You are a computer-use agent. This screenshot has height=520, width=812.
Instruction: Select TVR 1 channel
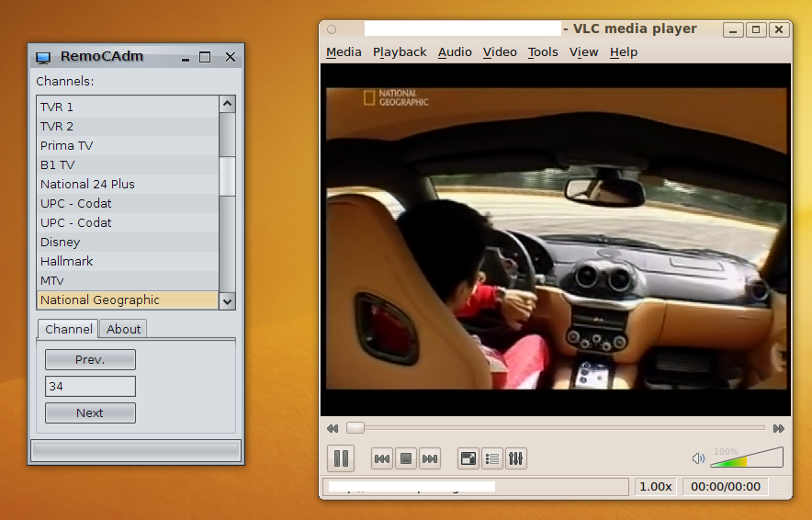[x=128, y=107]
